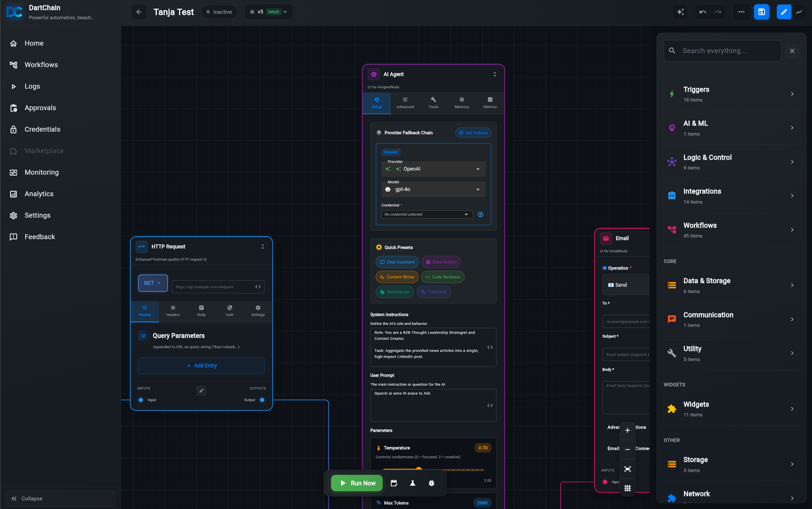Open the Provider dropdown showing OpenAI
The image size is (812, 509).
tap(433, 169)
